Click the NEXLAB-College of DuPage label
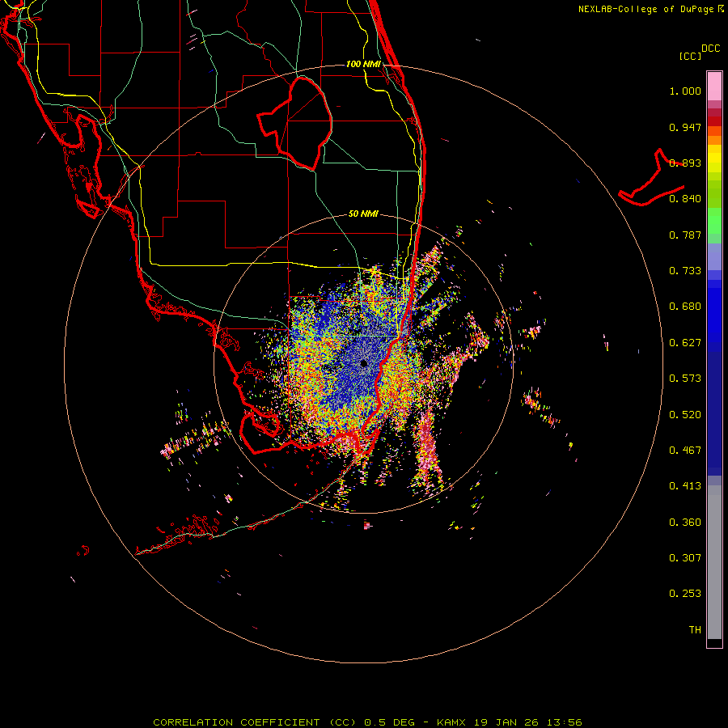The height and width of the screenshot is (728, 728). point(645,9)
